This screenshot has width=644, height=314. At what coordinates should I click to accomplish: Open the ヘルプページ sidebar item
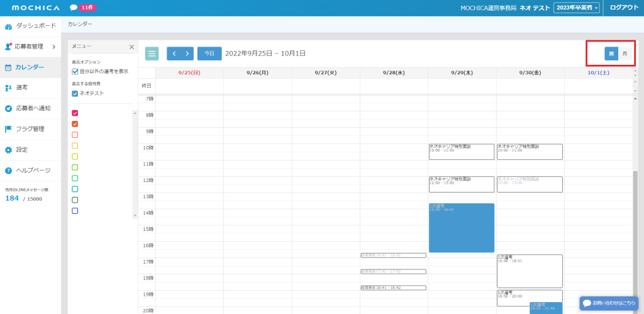33,171
